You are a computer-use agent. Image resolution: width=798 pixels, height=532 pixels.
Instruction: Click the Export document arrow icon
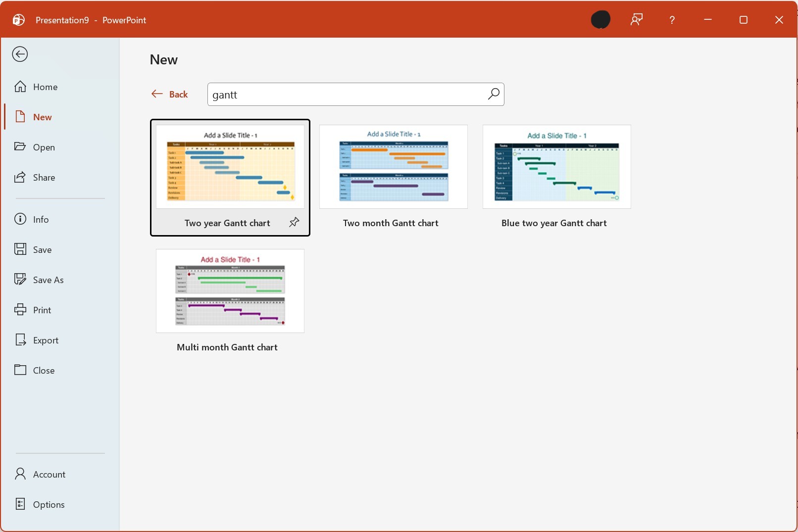coord(20,339)
